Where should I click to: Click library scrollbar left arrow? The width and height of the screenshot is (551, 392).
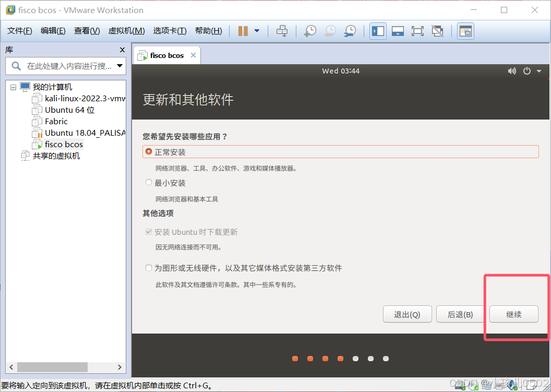coord(11,367)
